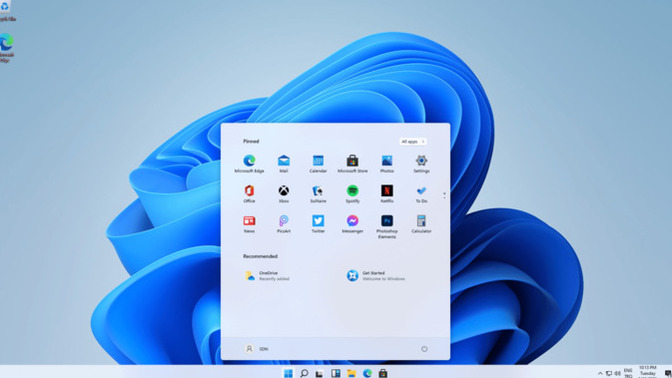Start the Solitaire game
The height and width of the screenshot is (378, 672).
[x=318, y=194]
